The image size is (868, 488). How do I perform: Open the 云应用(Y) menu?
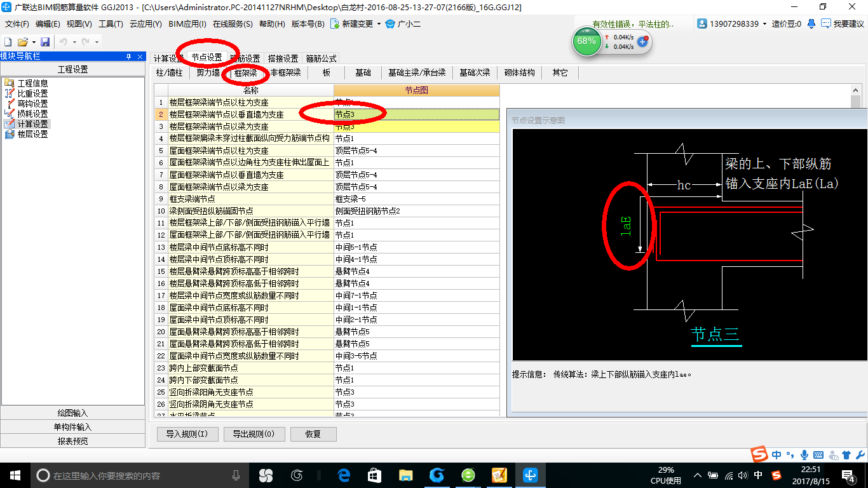[146, 24]
